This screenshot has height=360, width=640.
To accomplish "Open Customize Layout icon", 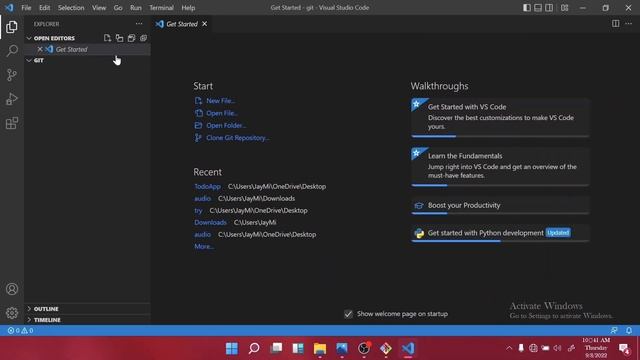I will [x=564, y=7].
